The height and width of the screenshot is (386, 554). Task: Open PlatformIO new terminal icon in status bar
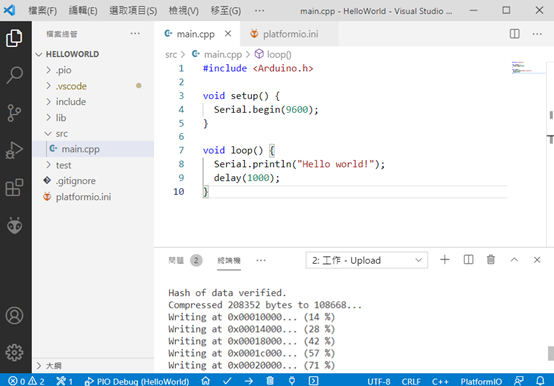click(x=313, y=381)
